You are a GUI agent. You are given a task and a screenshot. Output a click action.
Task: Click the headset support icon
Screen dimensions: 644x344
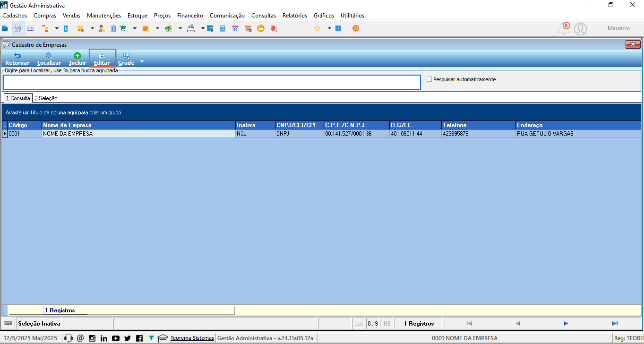tap(68, 338)
